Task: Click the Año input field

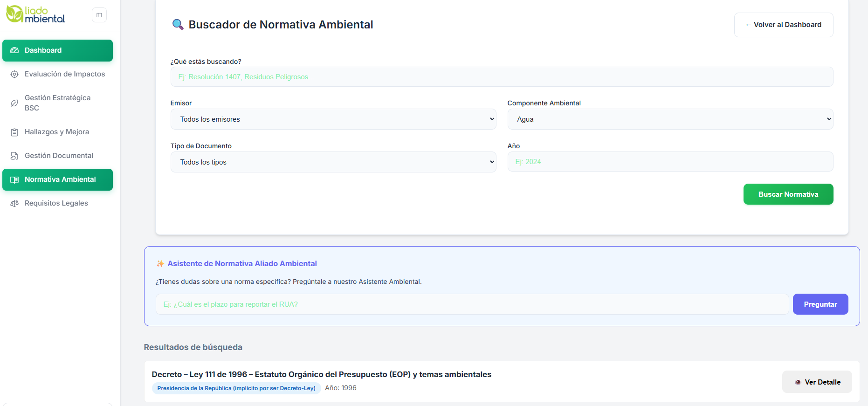Action: click(x=670, y=162)
